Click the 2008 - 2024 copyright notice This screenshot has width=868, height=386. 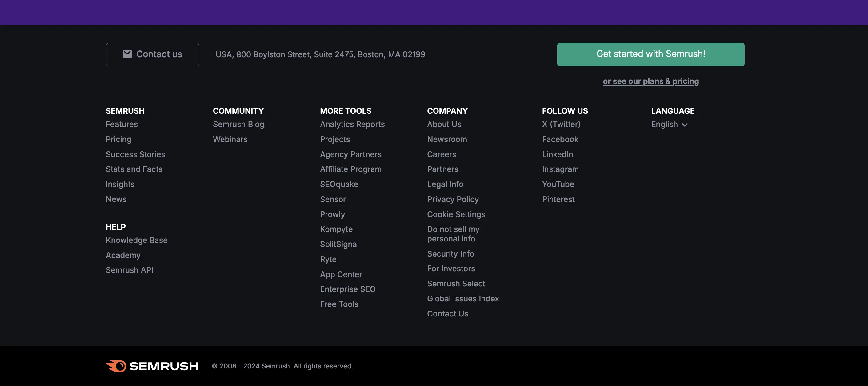tap(282, 366)
